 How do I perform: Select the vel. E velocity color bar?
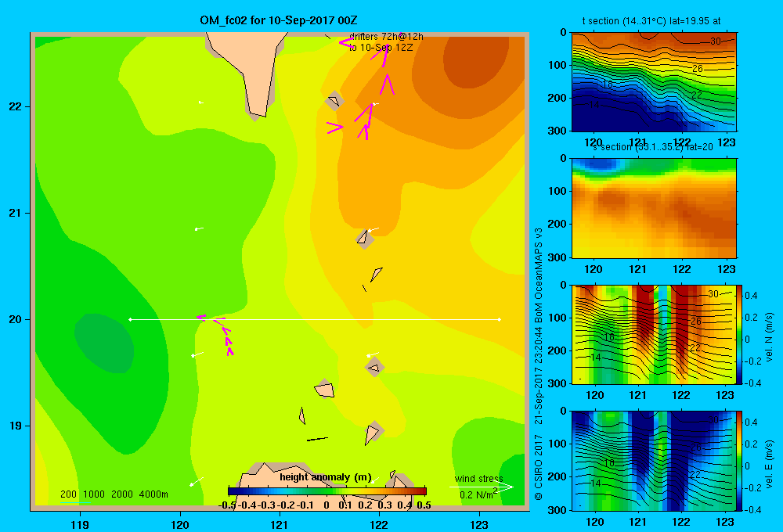click(740, 461)
